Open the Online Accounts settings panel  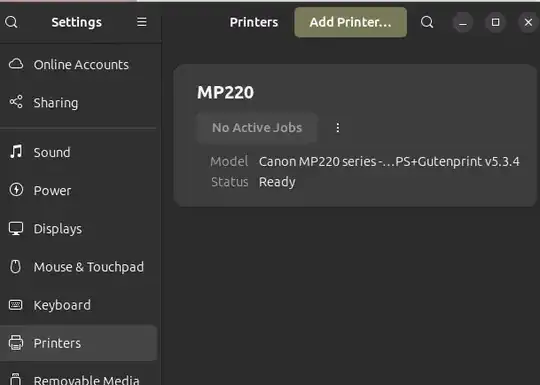click(79, 64)
